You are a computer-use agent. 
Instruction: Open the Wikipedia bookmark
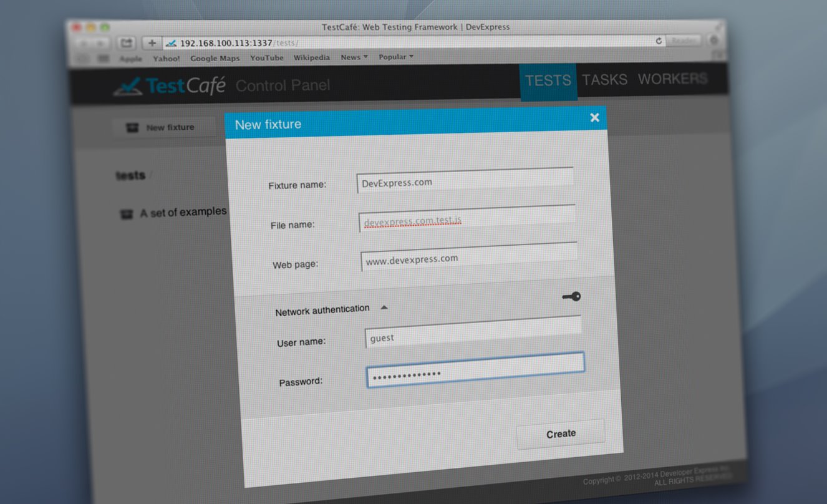312,57
